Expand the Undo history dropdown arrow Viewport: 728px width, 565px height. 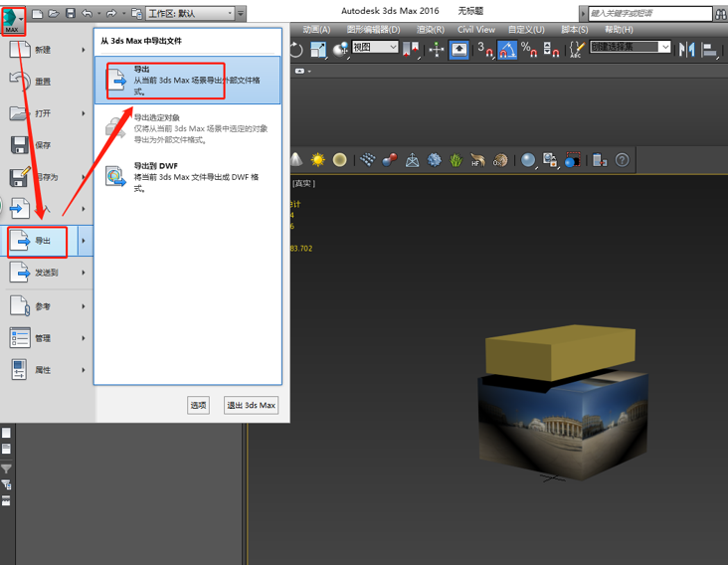98,14
